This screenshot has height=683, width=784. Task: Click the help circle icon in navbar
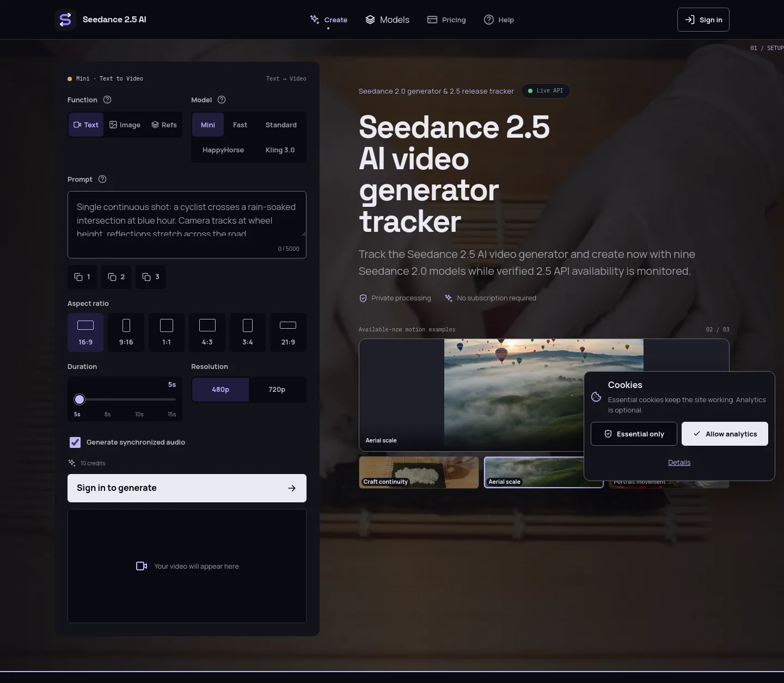489,20
